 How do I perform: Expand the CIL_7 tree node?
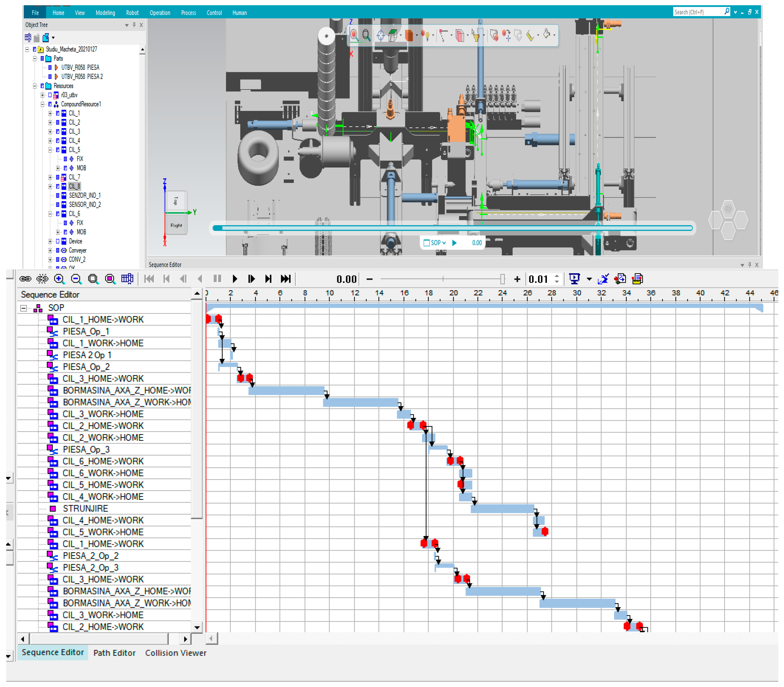[50, 177]
